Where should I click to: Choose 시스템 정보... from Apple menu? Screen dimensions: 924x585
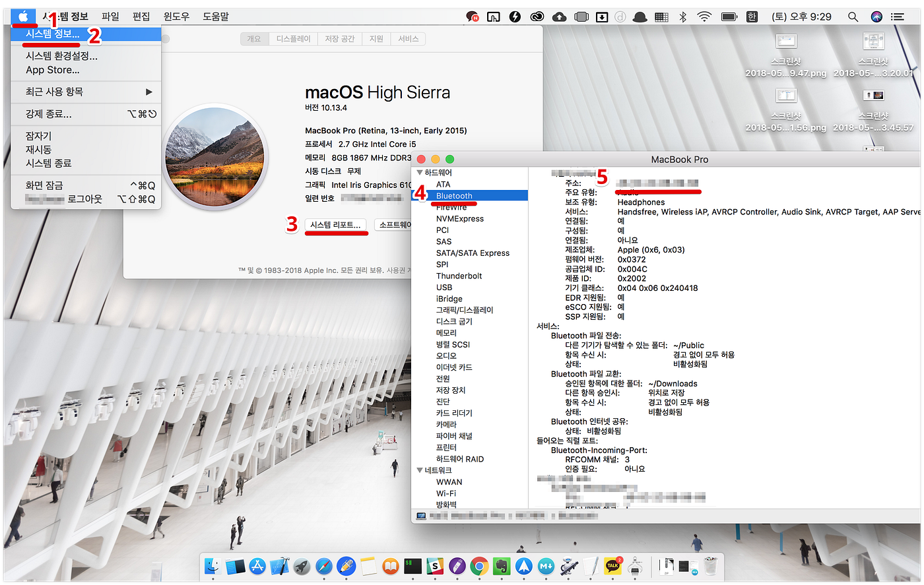[x=86, y=34]
